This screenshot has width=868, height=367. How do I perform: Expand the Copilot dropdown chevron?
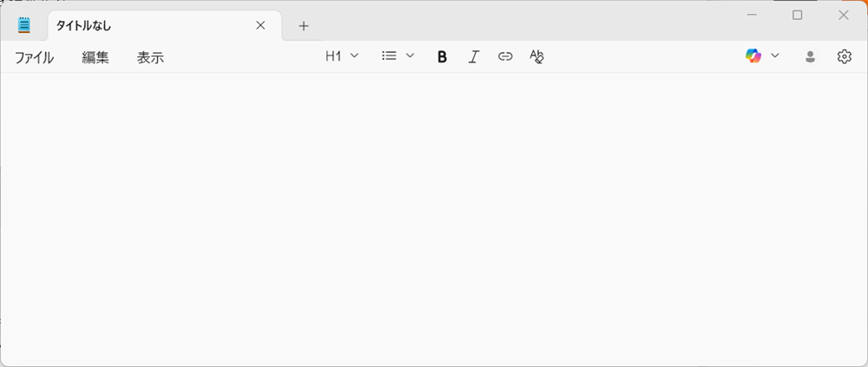[775, 56]
